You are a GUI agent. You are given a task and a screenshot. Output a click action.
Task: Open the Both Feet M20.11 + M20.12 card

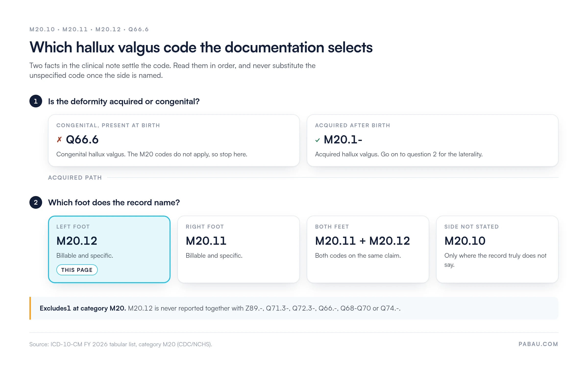click(368, 249)
